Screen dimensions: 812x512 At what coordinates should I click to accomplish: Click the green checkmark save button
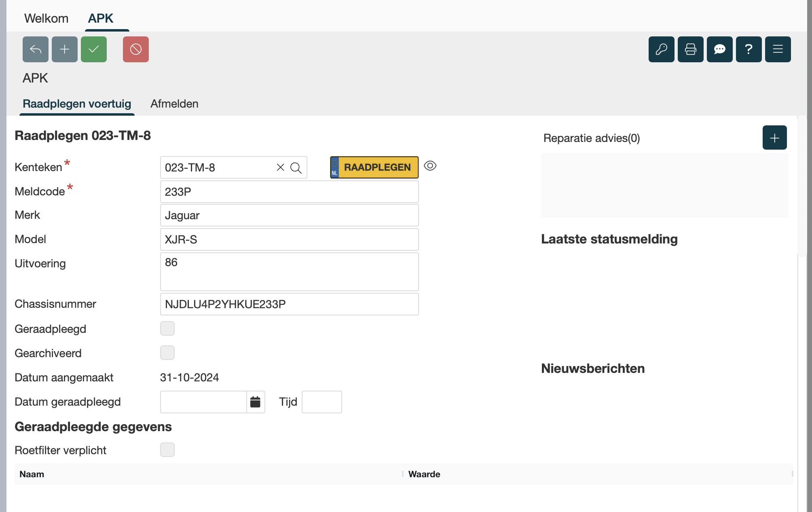coord(94,49)
